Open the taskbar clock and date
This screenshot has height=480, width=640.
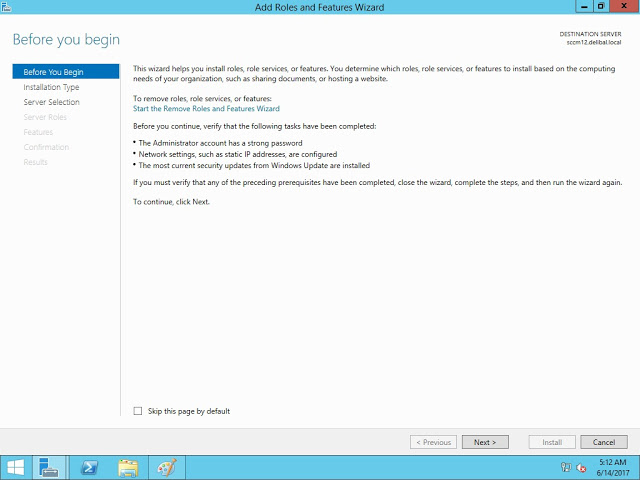coord(612,467)
